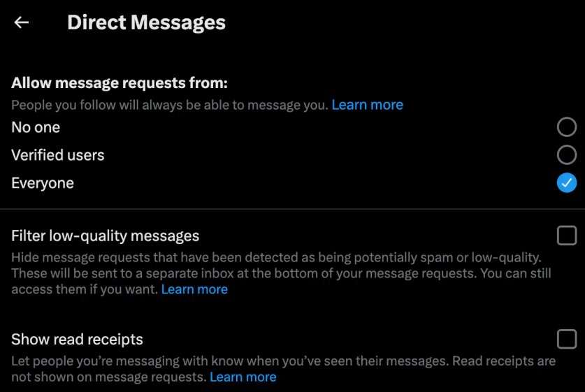Click the 'Let people you're messaging with' description

tap(284, 369)
